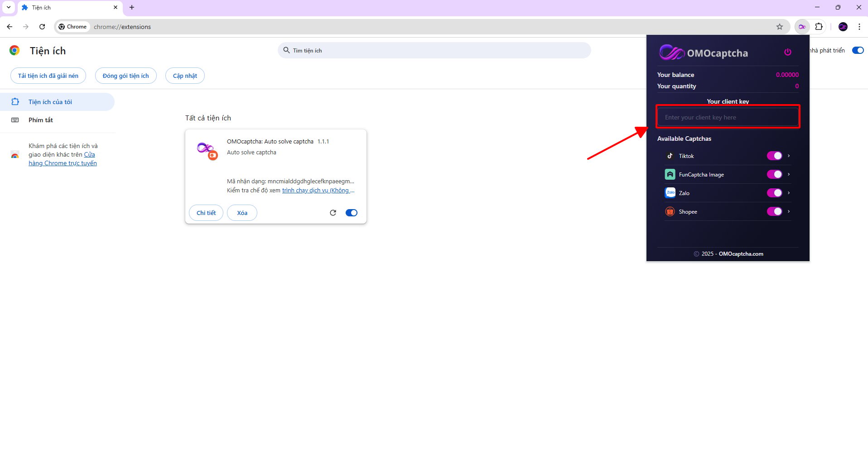Expand the Zalo settings chevron

pyautogui.click(x=789, y=193)
